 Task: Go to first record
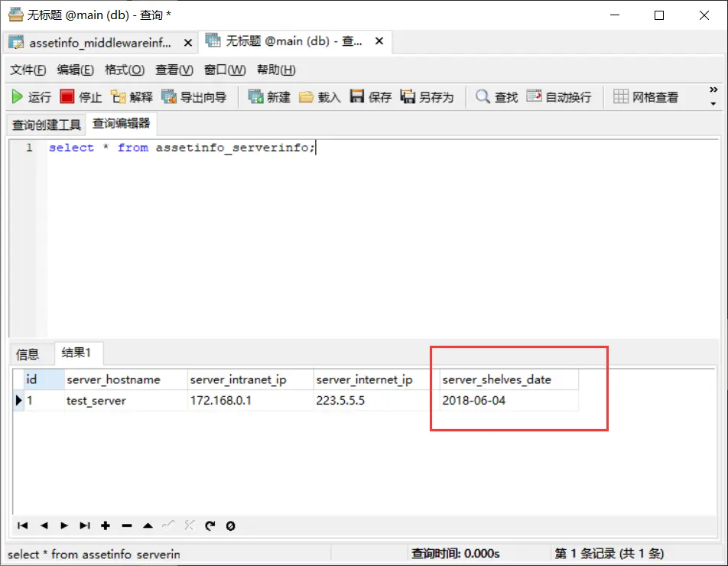point(22,525)
